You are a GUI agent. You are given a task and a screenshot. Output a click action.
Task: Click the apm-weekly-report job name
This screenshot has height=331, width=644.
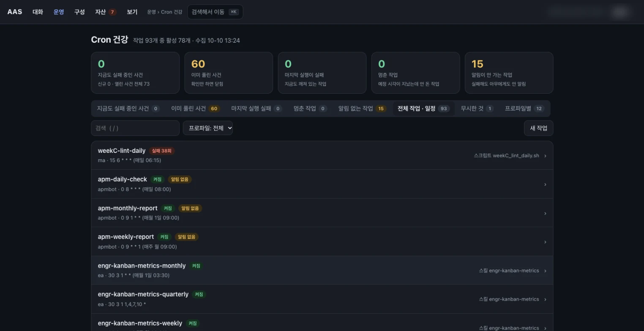point(126,237)
